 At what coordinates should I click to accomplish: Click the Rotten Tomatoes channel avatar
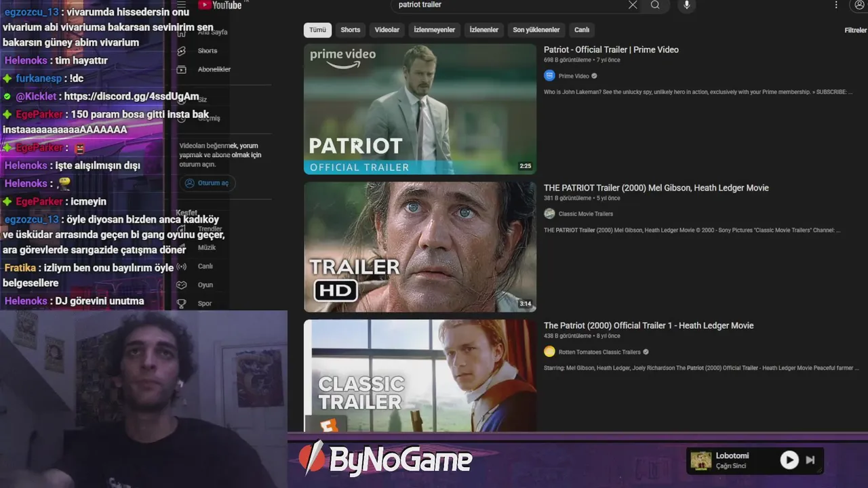549,352
